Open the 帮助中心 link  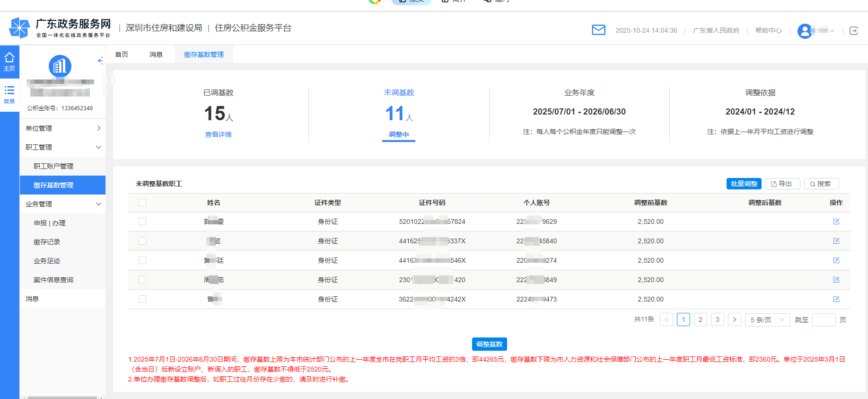click(768, 30)
